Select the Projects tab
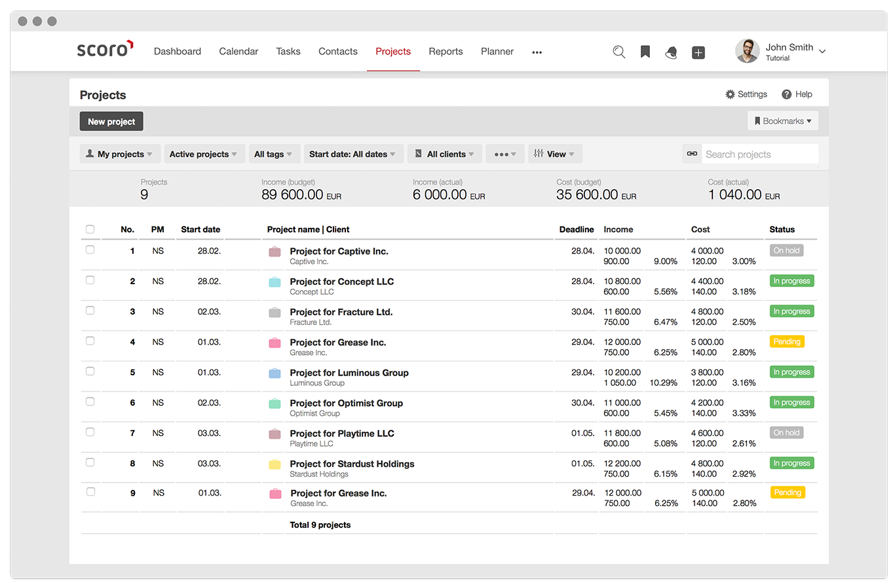Screen dimensions: 895x588 point(393,52)
